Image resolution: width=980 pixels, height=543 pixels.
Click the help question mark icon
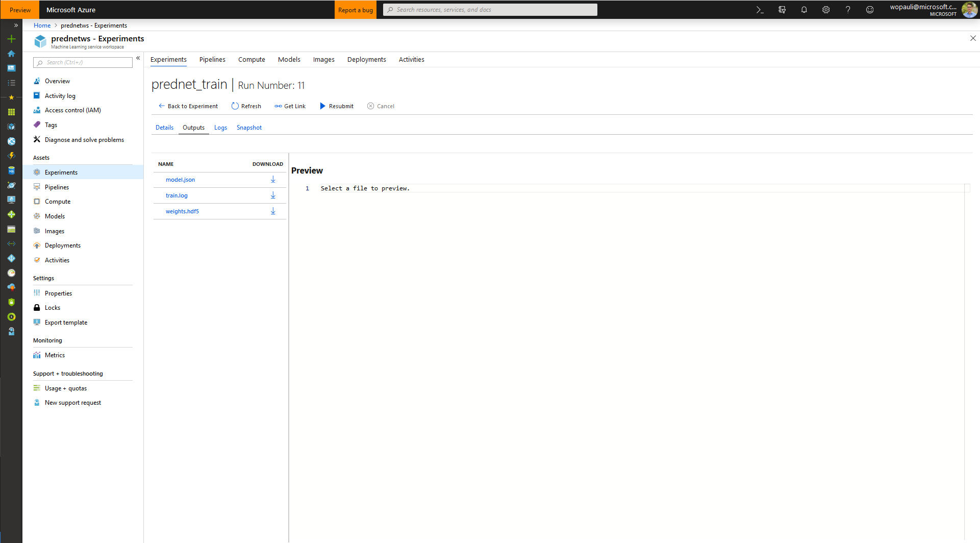(848, 9)
